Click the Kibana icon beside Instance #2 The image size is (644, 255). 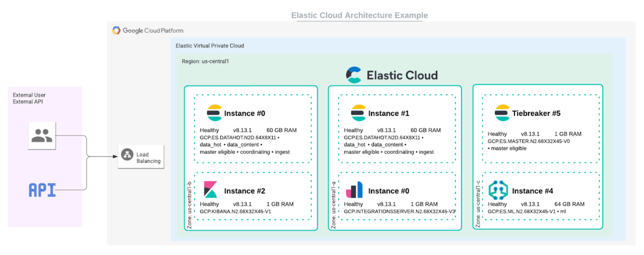coord(210,189)
